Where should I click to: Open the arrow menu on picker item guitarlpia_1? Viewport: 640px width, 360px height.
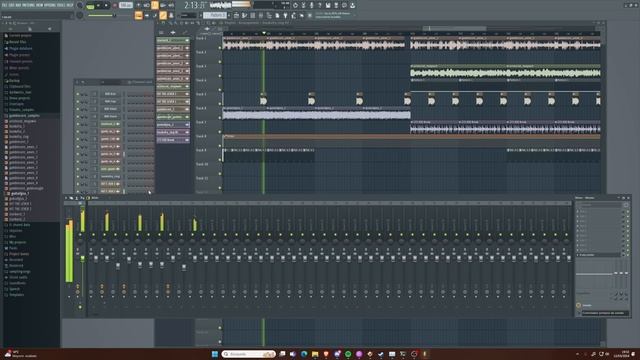click(187, 124)
